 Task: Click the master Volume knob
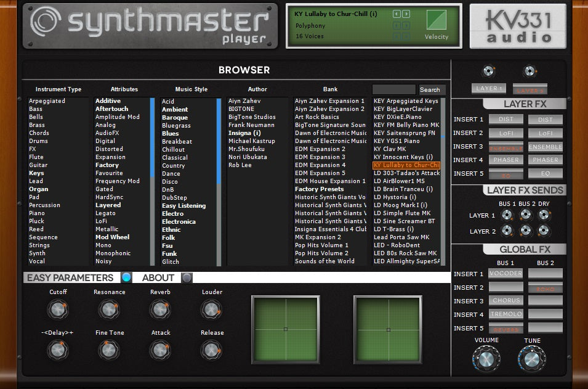486,358
